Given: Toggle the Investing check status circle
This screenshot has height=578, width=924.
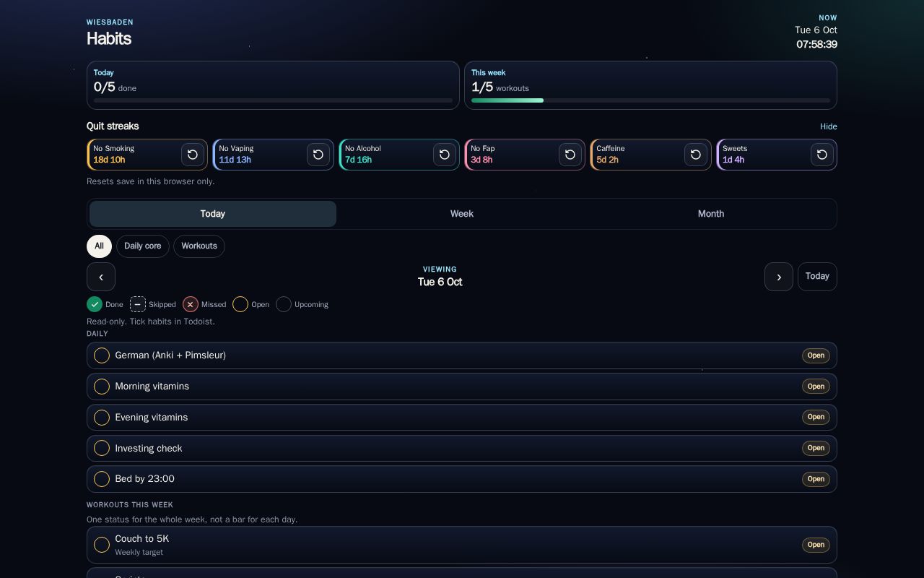Looking at the screenshot, I should coord(102,448).
